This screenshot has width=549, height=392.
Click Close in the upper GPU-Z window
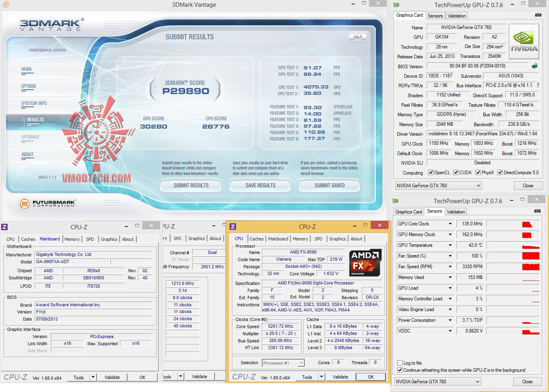click(528, 186)
